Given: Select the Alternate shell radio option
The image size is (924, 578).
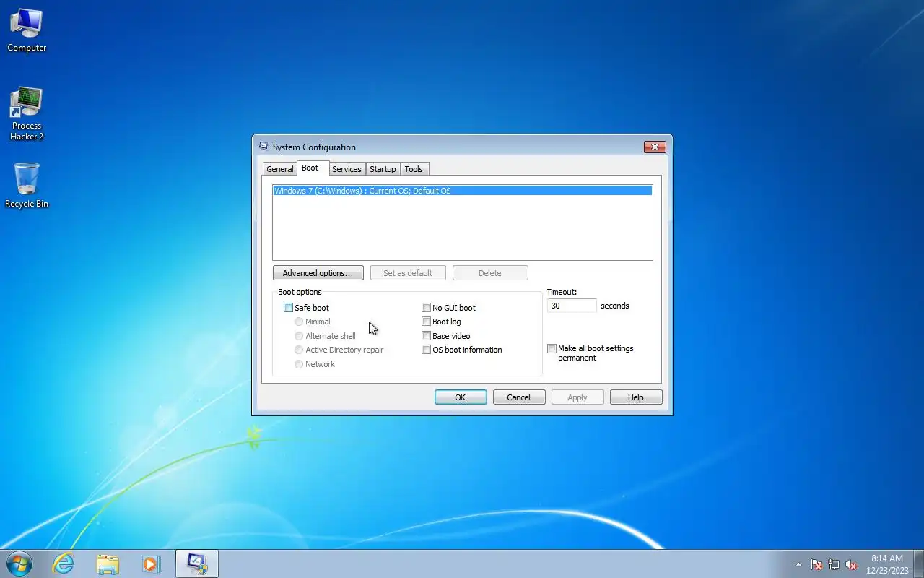Looking at the screenshot, I should [299, 336].
